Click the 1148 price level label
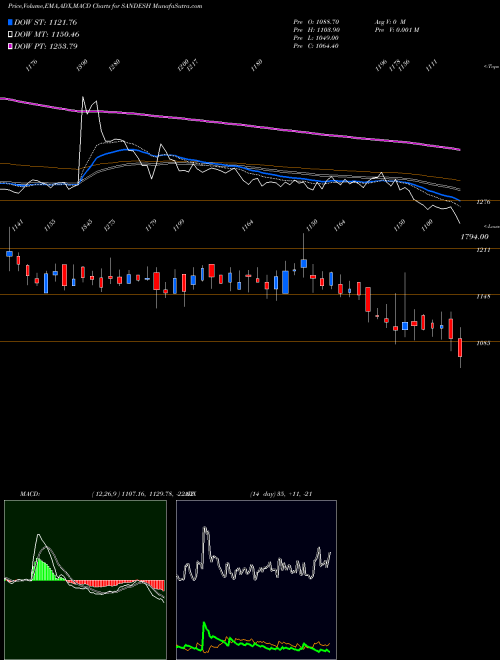The width and height of the screenshot is (500, 660). tap(484, 296)
